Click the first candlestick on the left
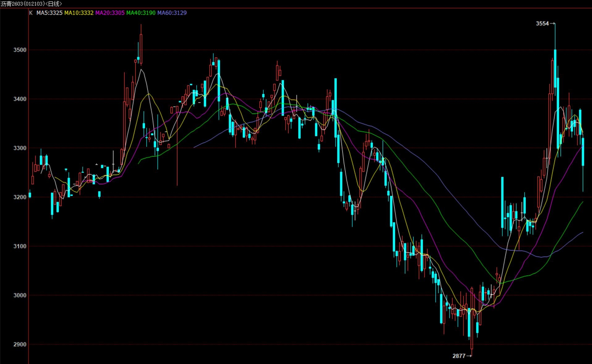 [x=30, y=195]
